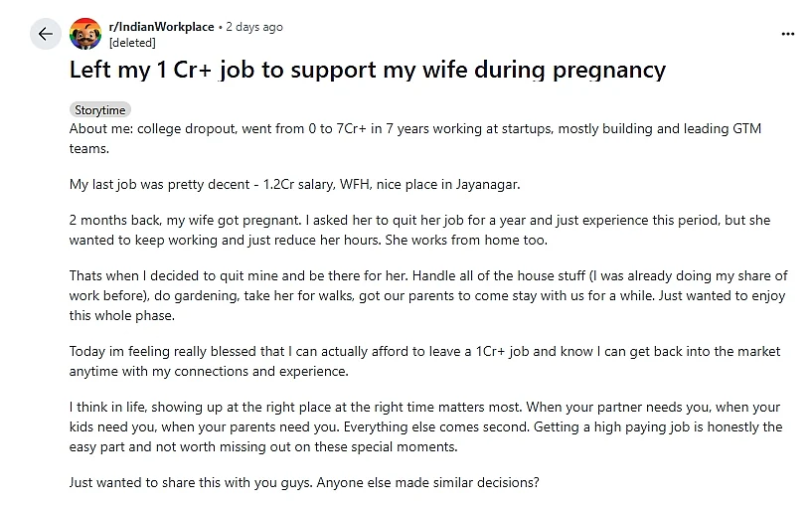This screenshot has height=508, width=812.
Task: Filter posts by the Storytime flair
Action: tap(100, 110)
